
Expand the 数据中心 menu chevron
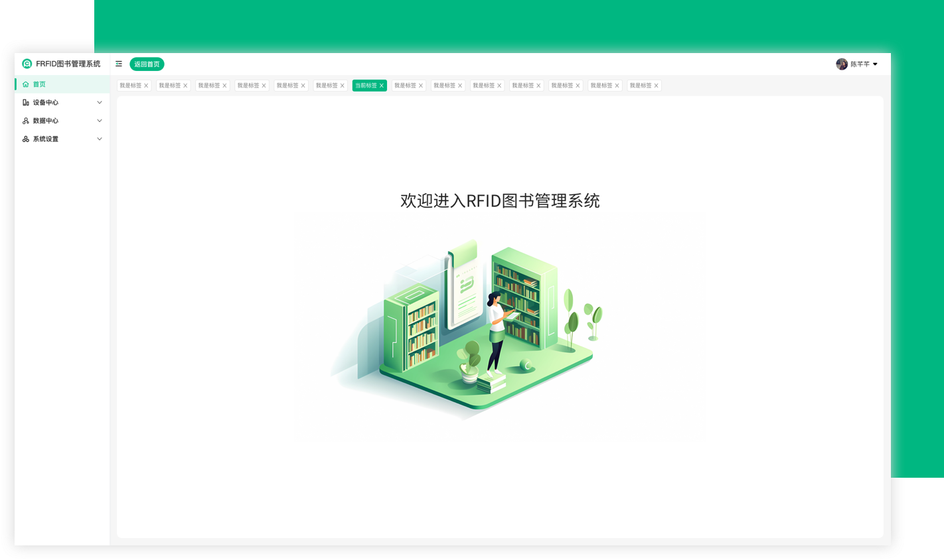[x=100, y=121]
